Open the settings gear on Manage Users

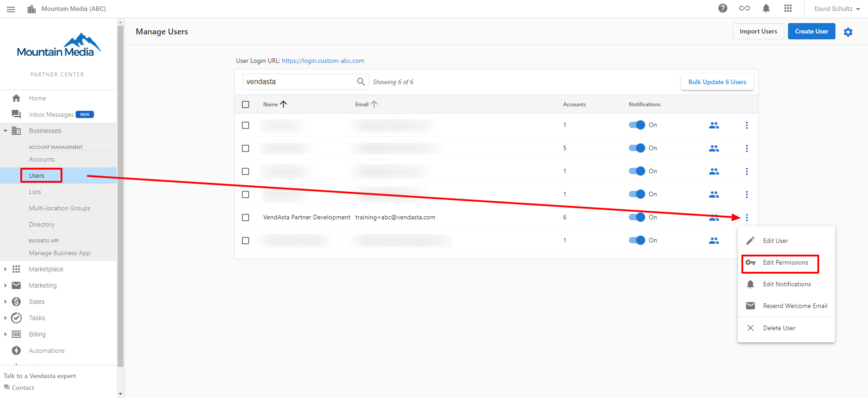click(x=848, y=32)
